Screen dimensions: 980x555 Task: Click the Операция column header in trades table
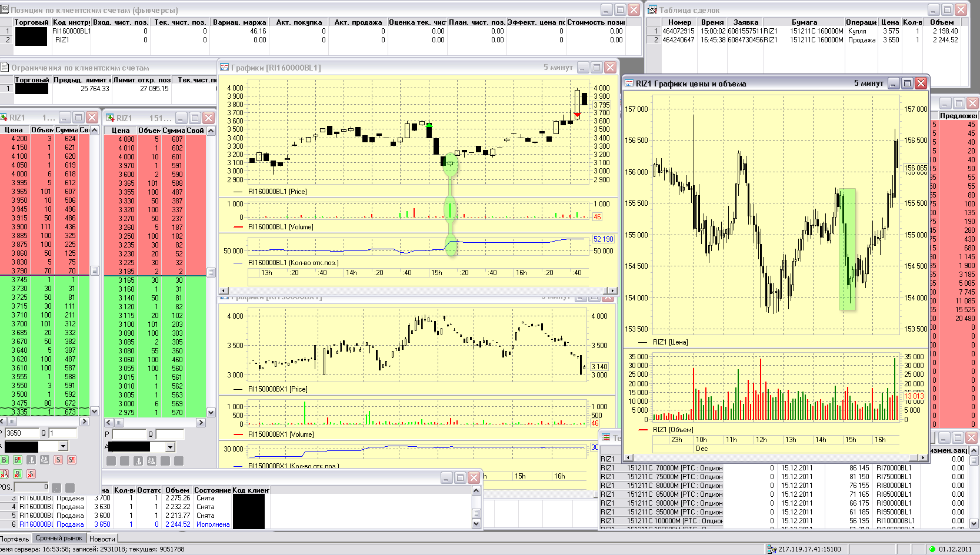pyautogui.click(x=861, y=22)
